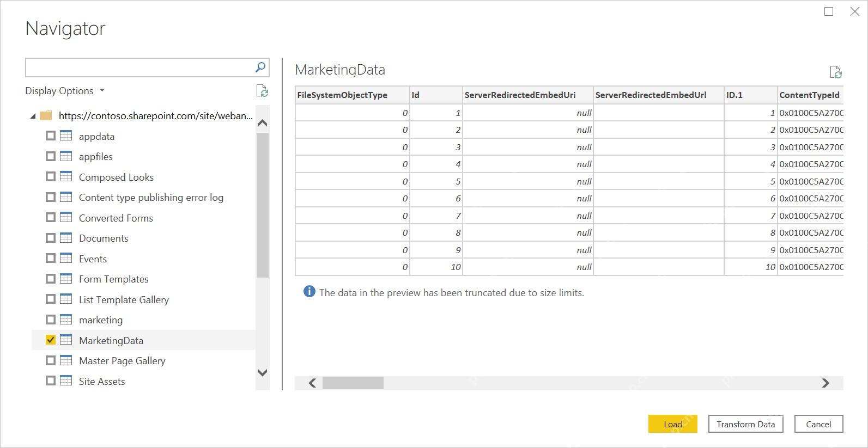Viewport: 868px width, 448px height.
Task: Collapse the contoso SharePoint site node
Action: (x=33, y=116)
